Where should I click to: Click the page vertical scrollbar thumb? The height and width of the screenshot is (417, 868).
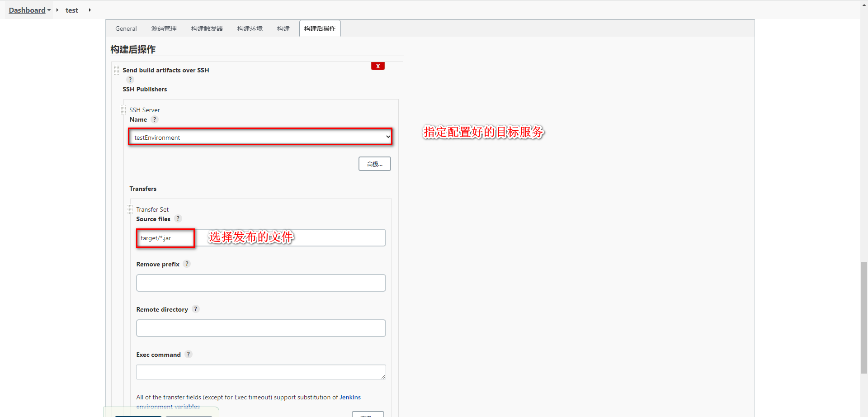click(x=864, y=317)
